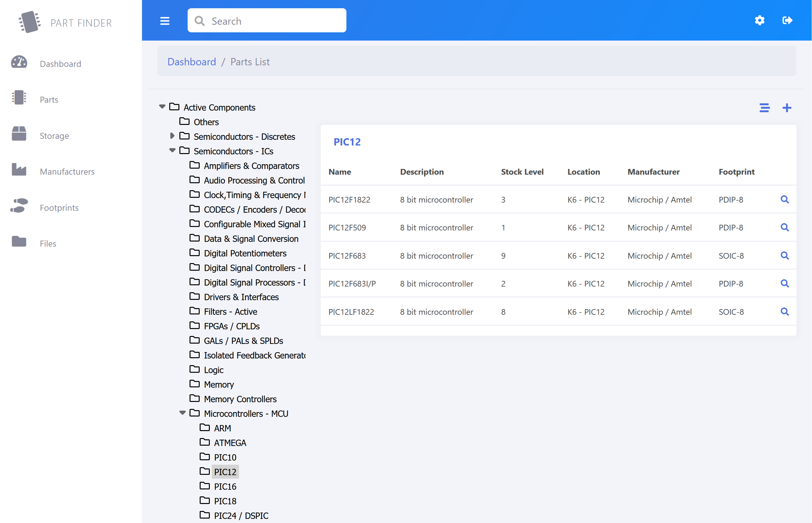The height and width of the screenshot is (523, 812).
Task: Click the logout icon in header
Action: tap(787, 20)
